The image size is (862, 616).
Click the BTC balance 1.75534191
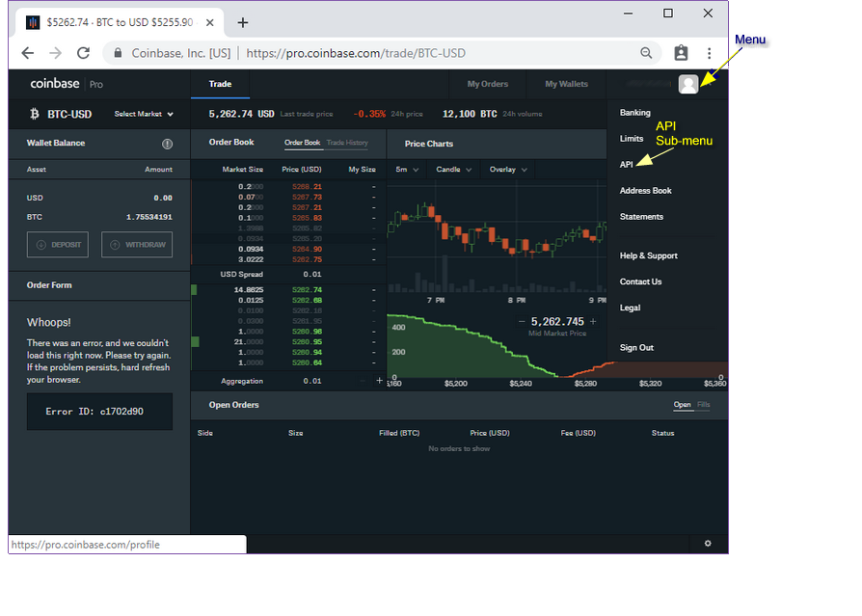pos(149,217)
